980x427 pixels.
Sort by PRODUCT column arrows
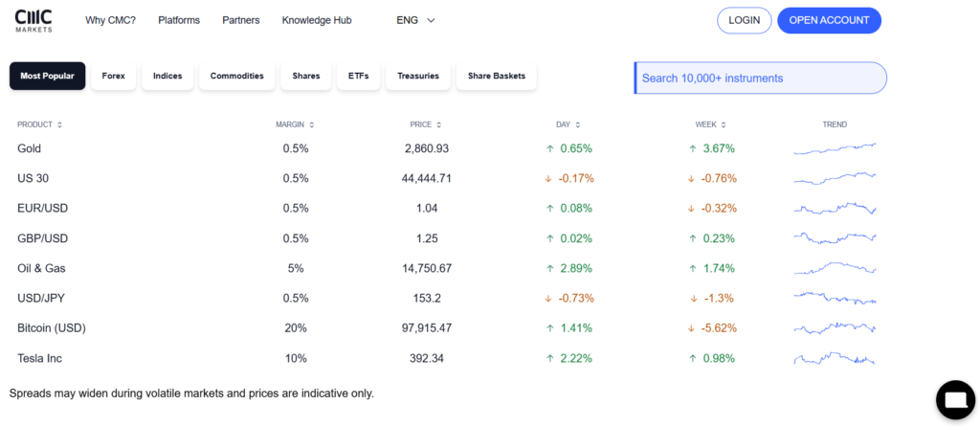59,124
